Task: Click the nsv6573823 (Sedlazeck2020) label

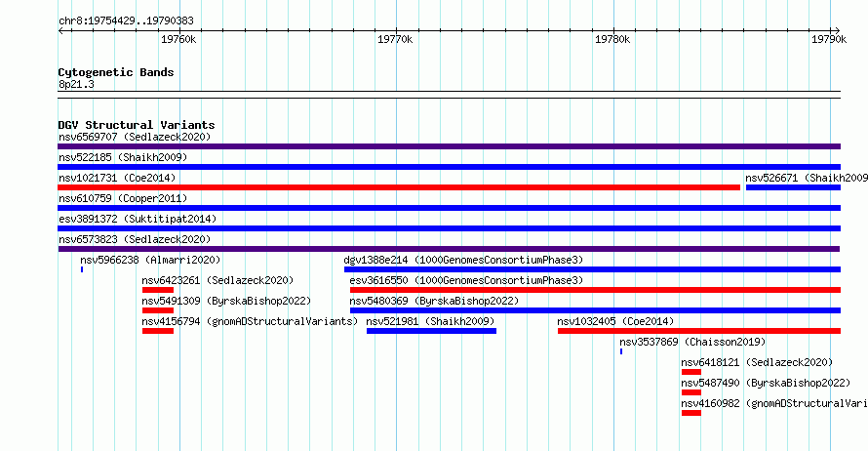Action: click(x=135, y=239)
